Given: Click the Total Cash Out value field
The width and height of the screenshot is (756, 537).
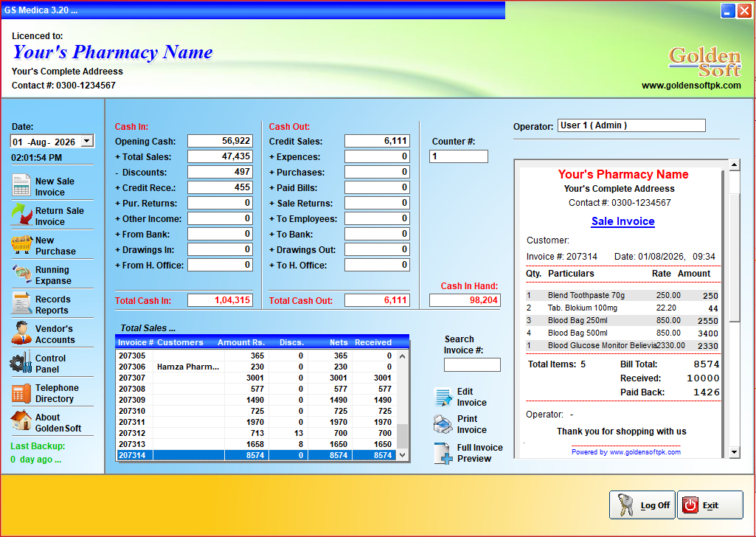Looking at the screenshot, I should pos(377,299).
